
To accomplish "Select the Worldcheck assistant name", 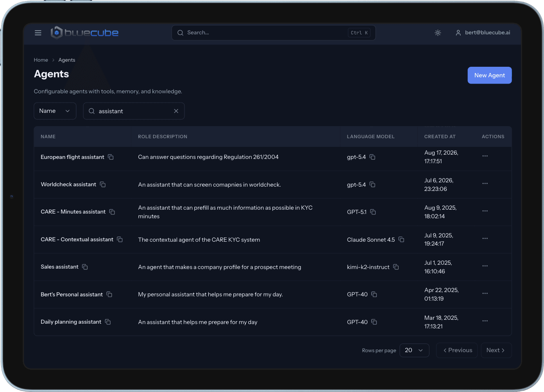I will [x=68, y=184].
